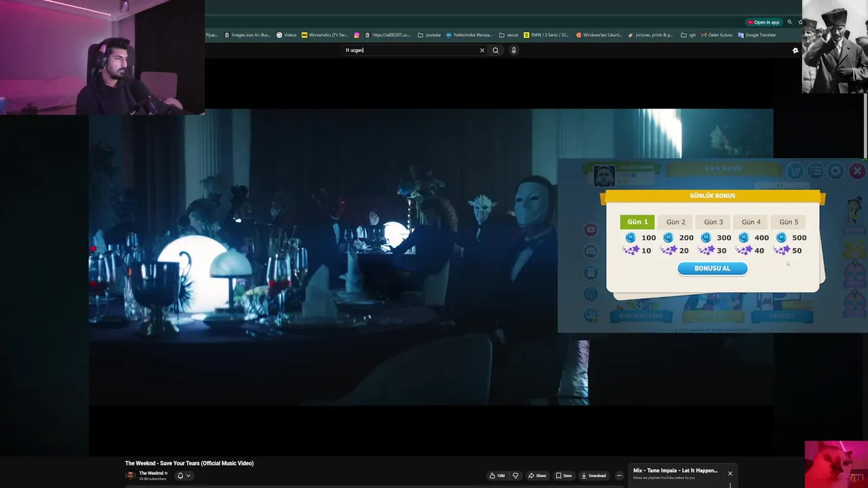868x488 pixels.
Task: Open the Images icon An illus bookmark
Action: (x=248, y=35)
